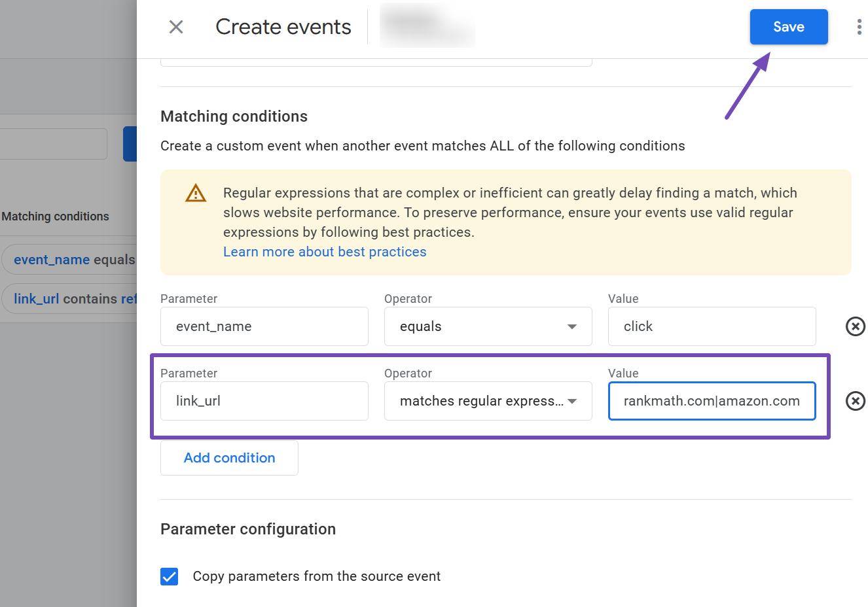Click the warning triangle icon
The width and height of the screenshot is (868, 607).
click(196, 194)
